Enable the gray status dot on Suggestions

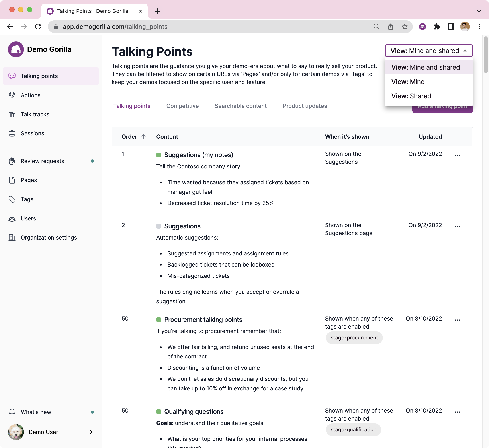point(159,226)
